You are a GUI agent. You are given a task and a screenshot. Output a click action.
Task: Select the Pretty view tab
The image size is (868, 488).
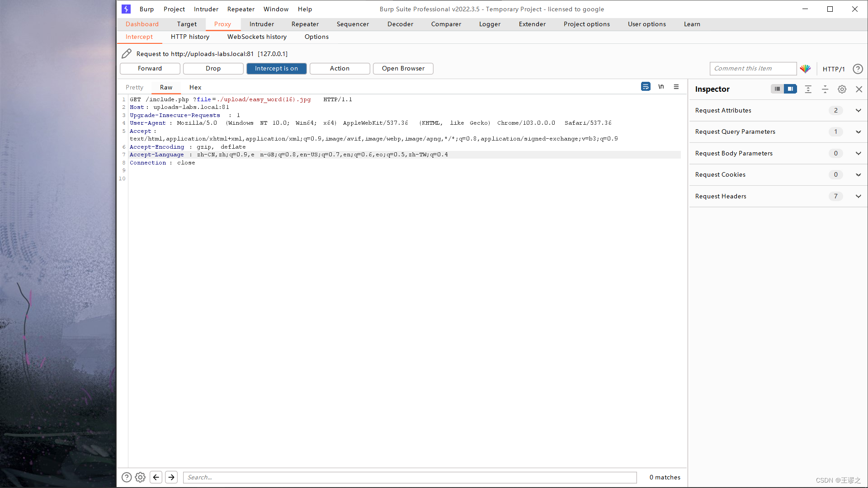(x=134, y=88)
